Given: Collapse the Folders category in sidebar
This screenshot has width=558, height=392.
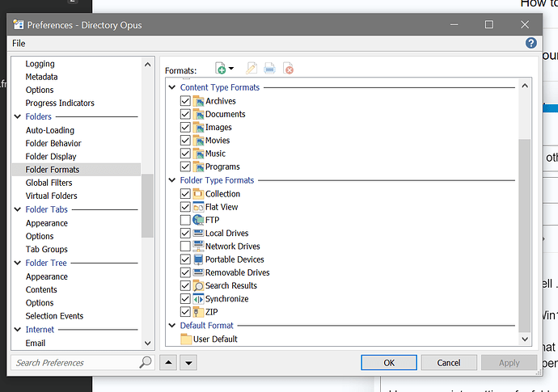Looking at the screenshot, I should pos(18,116).
